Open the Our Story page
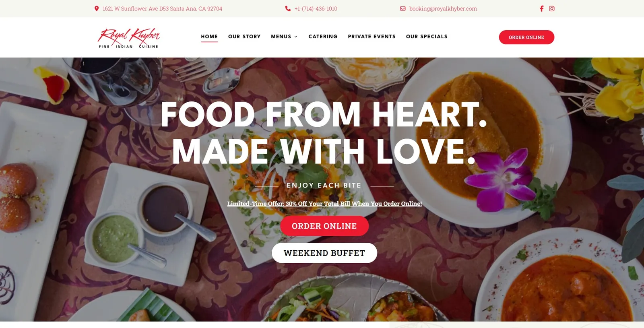Image resolution: width=644 pixels, height=328 pixels. 244,37
